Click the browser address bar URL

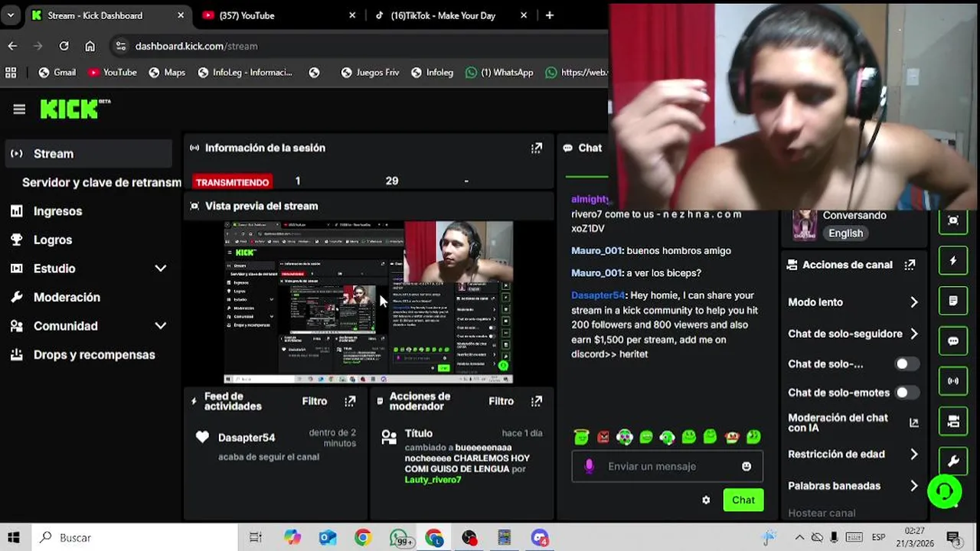pos(196,46)
